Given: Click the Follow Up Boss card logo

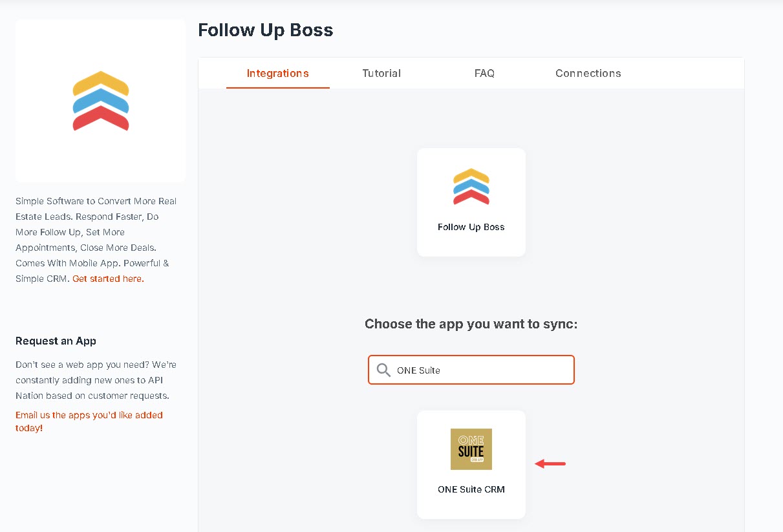Looking at the screenshot, I should (x=471, y=186).
